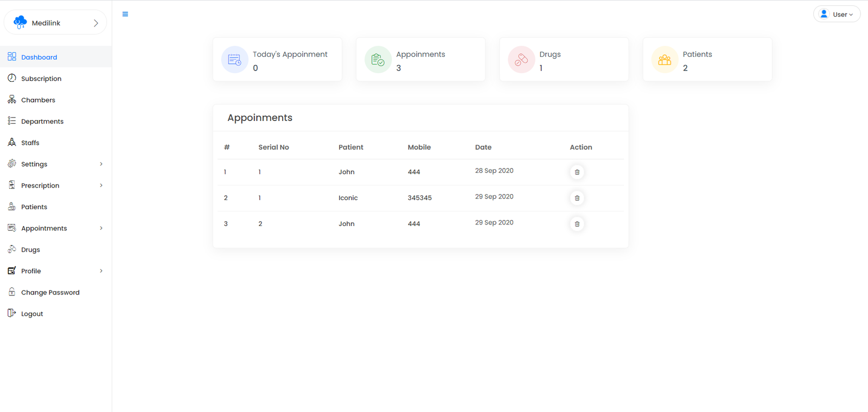
Task: Delete the third appointment row
Action: (577, 224)
